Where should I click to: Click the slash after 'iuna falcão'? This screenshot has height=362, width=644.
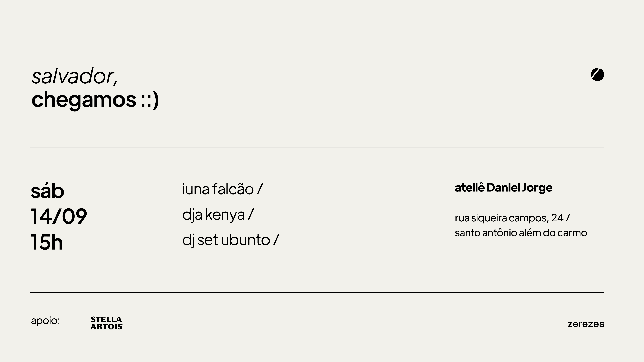point(260,189)
